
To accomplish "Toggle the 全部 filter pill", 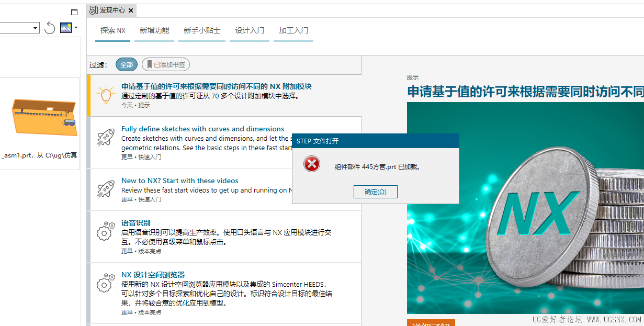I will coord(126,64).
